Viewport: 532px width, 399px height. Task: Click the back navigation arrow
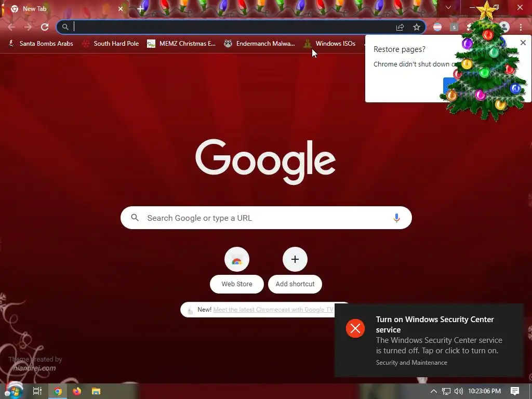tap(11, 27)
